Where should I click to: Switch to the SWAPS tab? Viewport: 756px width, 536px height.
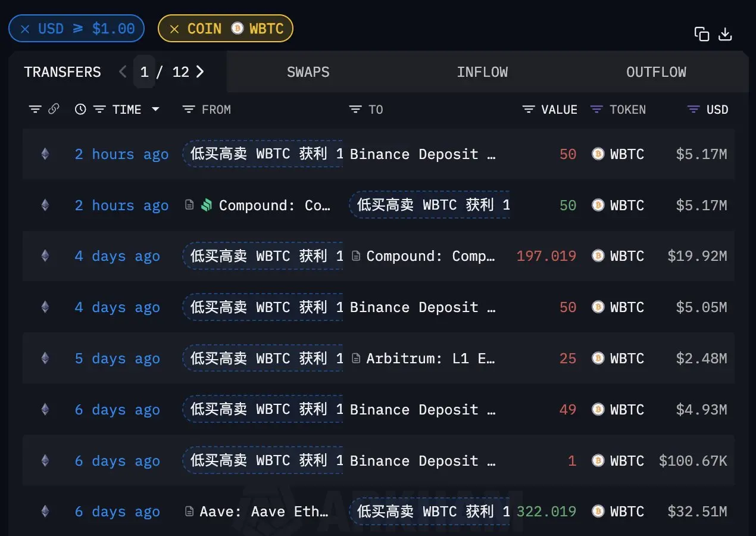pyautogui.click(x=308, y=71)
